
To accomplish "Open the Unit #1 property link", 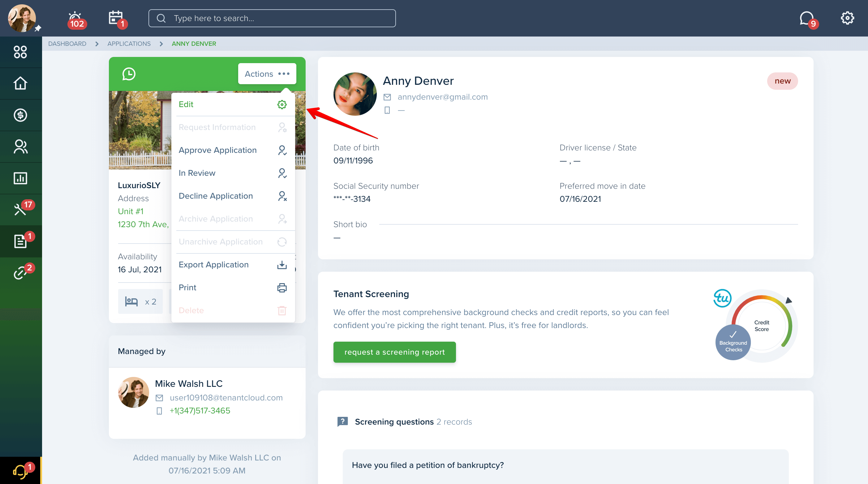I will [131, 211].
